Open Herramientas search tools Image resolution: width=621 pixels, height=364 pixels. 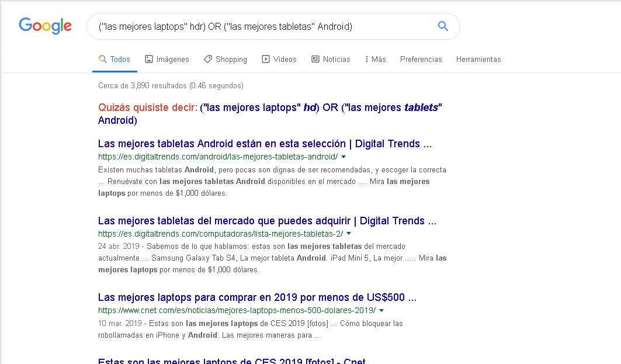478,59
